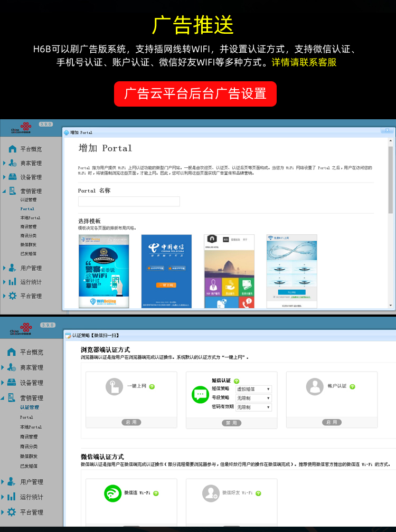Click the 平台管理 gear icon in upper screenshot
396x532 pixels.
(13, 296)
